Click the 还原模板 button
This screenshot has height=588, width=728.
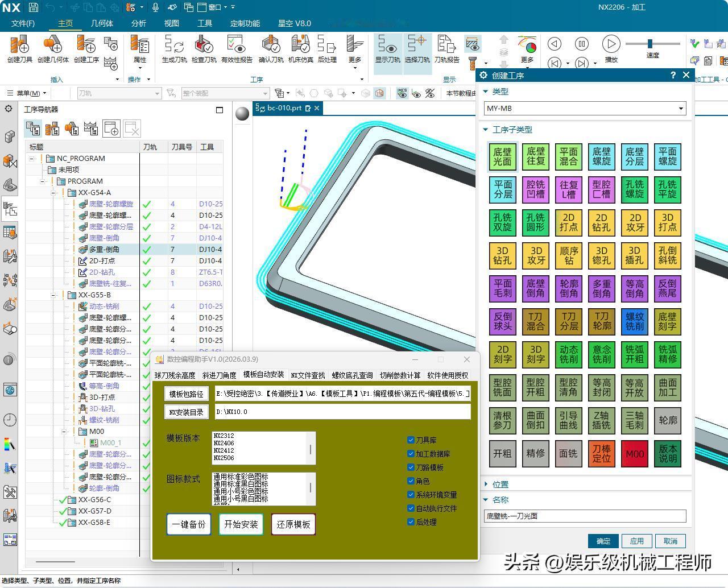tap(293, 524)
